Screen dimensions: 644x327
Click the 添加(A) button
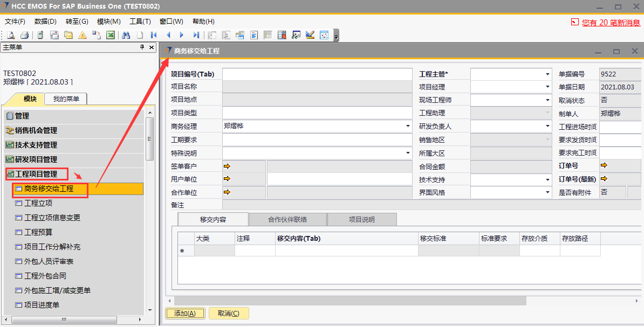184,314
